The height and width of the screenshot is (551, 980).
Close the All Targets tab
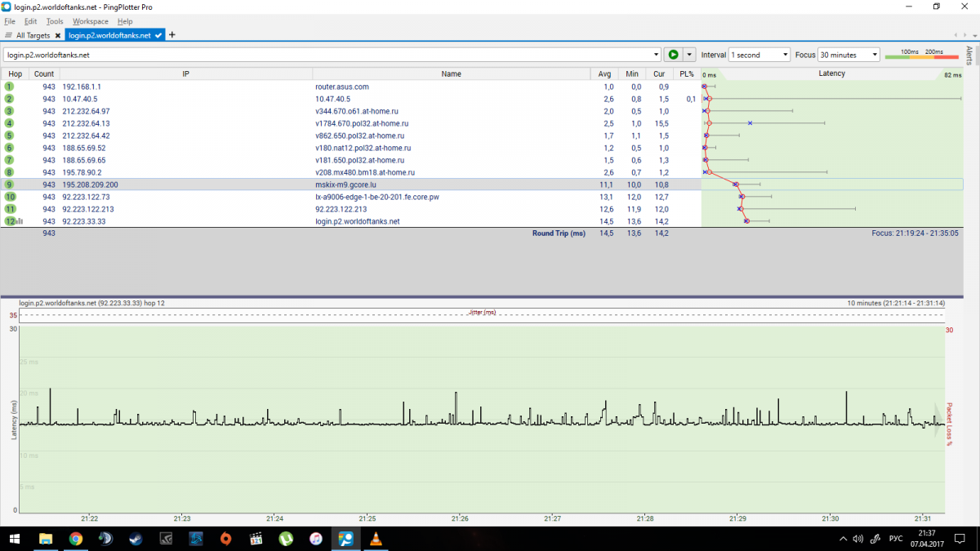tap(58, 36)
